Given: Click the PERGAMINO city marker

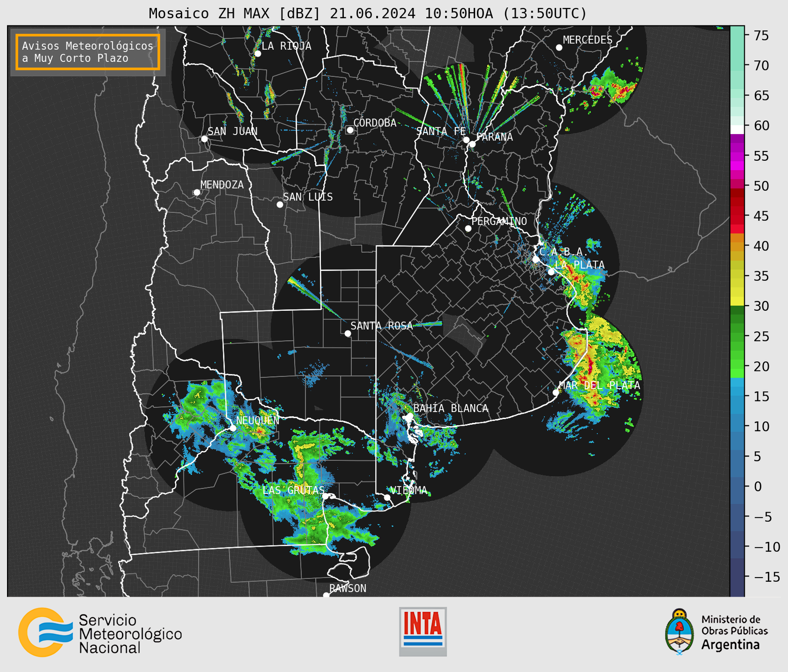Looking at the screenshot, I should (468, 229).
